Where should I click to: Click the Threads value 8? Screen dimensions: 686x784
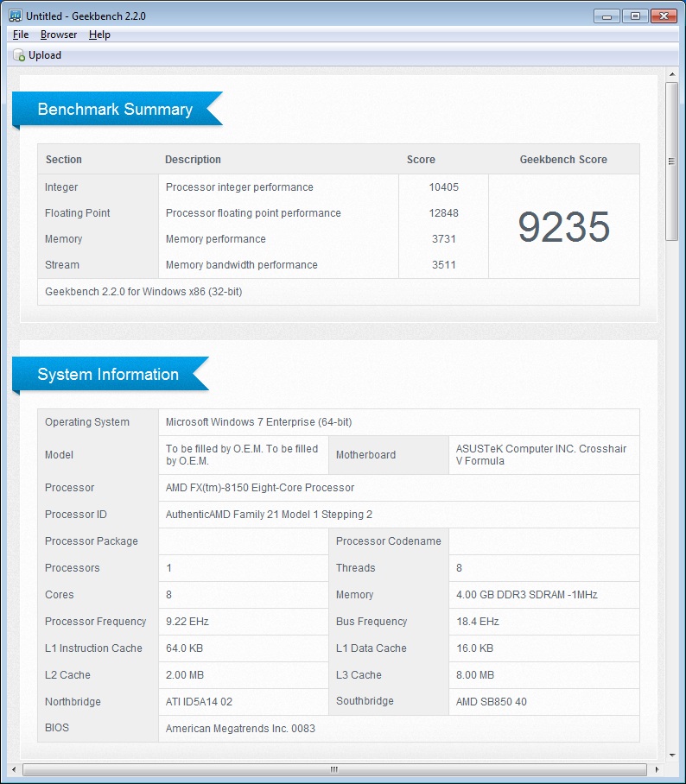[x=460, y=568]
